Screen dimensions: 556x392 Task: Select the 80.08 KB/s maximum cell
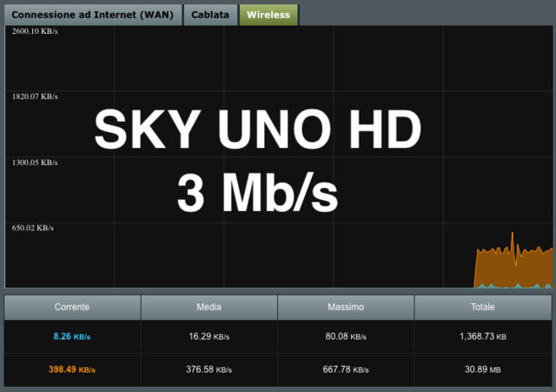346,336
